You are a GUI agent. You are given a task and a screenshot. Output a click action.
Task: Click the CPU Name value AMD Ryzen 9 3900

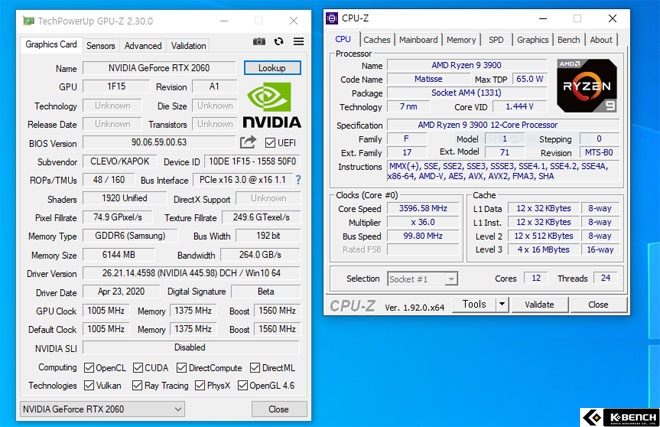pos(466,65)
